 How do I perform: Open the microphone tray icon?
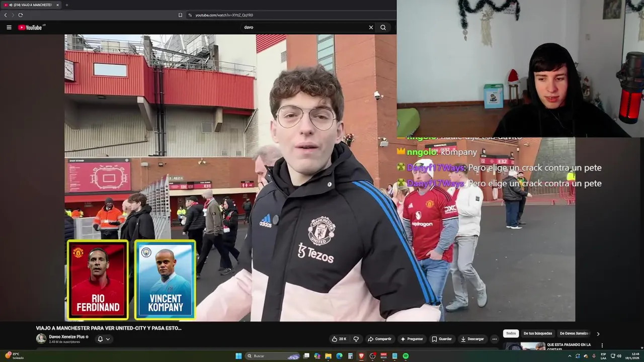(x=594, y=356)
